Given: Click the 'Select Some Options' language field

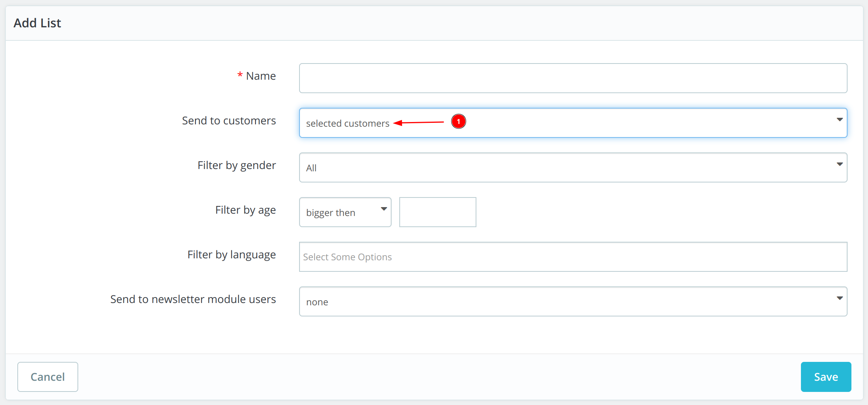Looking at the screenshot, I should 573,257.
